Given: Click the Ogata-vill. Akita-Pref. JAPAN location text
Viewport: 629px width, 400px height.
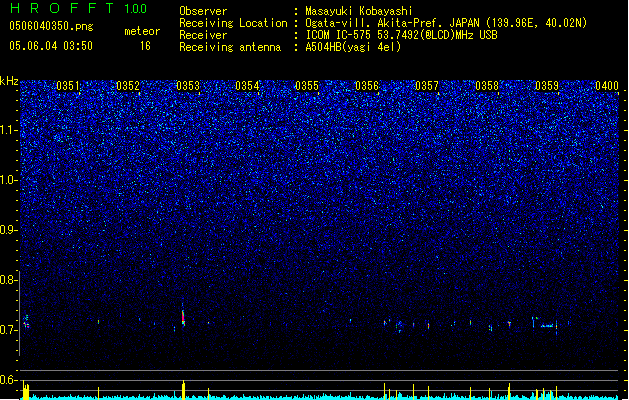Looking at the screenshot, I should [446, 23].
